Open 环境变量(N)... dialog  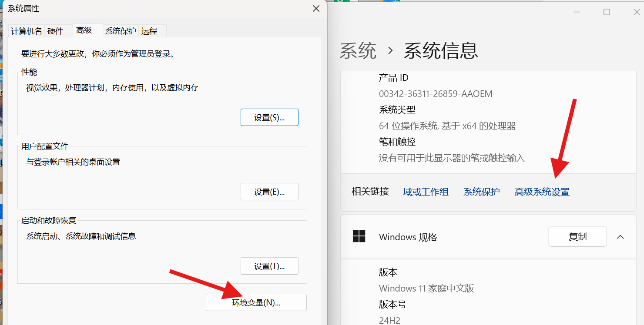[256, 302]
